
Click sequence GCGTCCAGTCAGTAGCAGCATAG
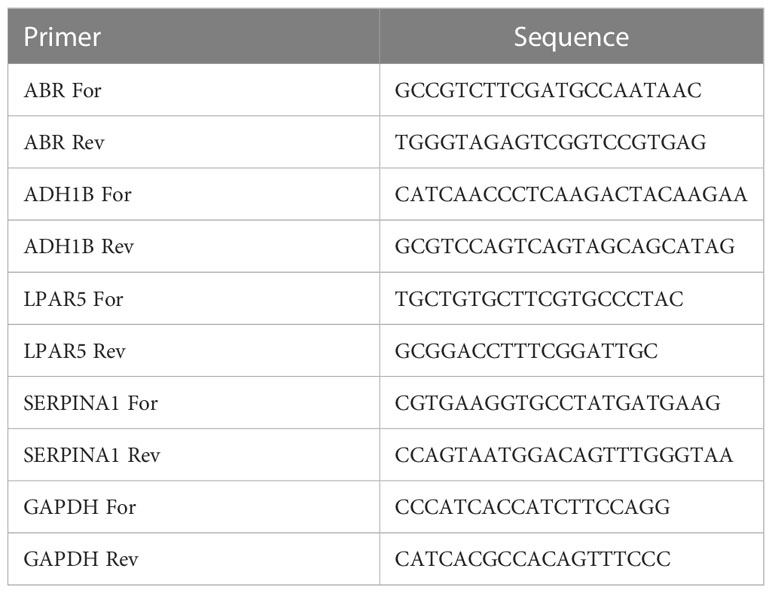[565, 246]
